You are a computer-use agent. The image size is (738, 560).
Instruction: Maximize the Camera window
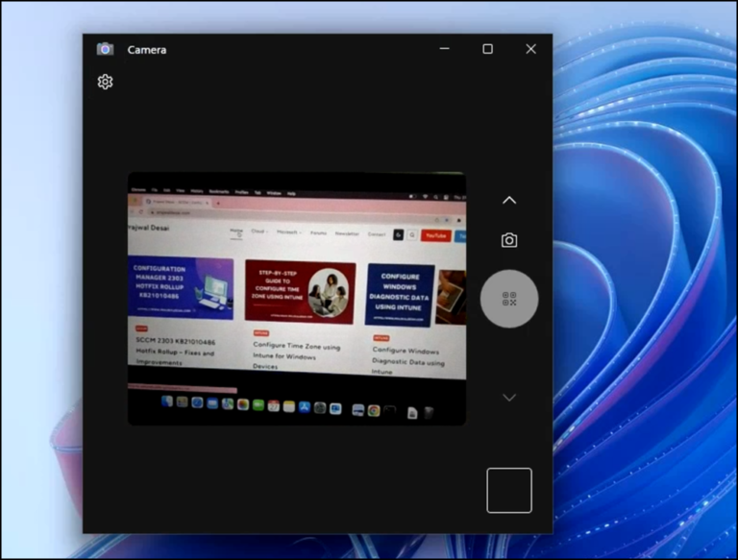(487, 49)
